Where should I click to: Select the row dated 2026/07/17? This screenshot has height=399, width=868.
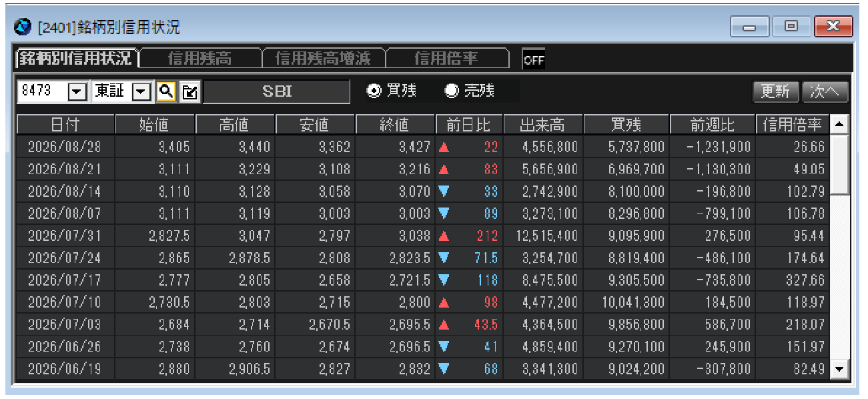pos(423,280)
